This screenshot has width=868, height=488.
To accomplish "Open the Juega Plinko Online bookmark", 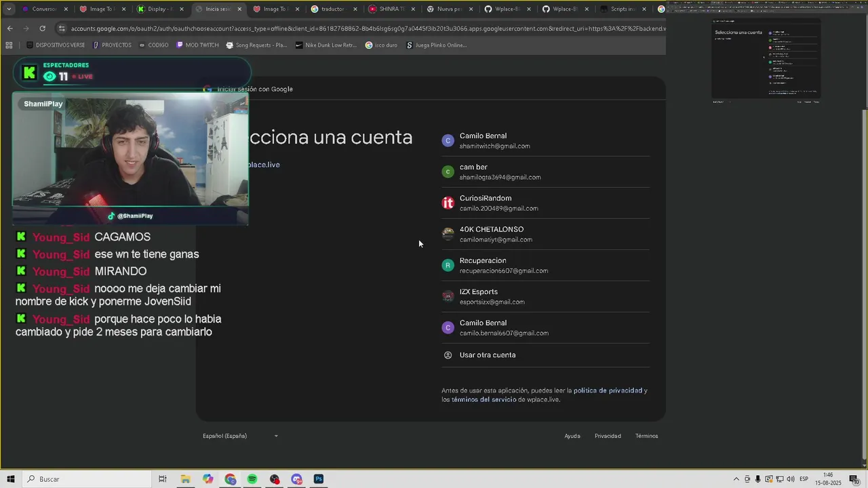I will tap(437, 45).
